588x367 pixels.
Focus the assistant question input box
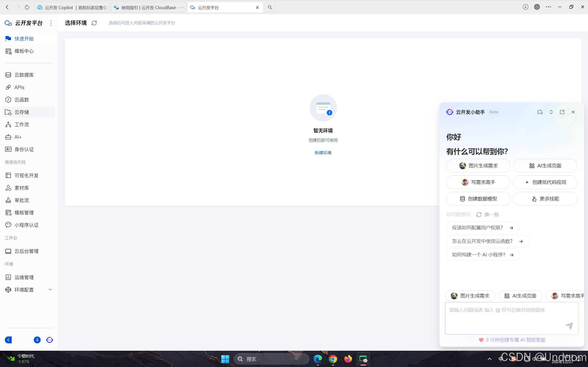[511, 318]
